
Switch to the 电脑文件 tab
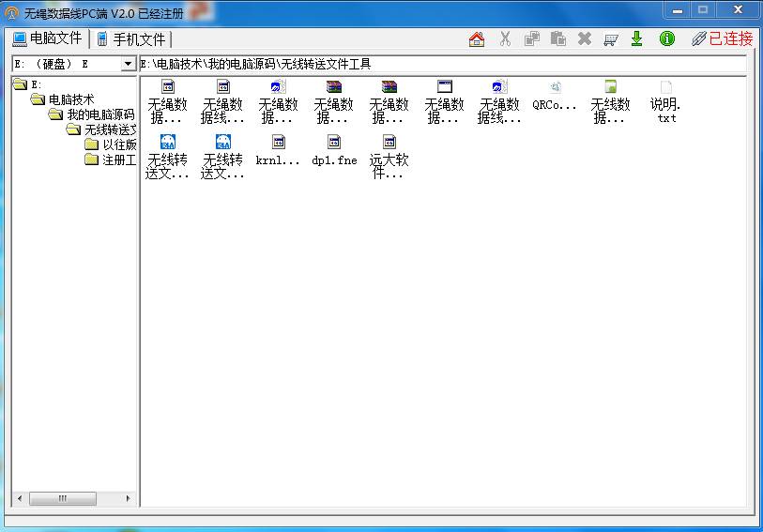pyautogui.click(x=48, y=38)
